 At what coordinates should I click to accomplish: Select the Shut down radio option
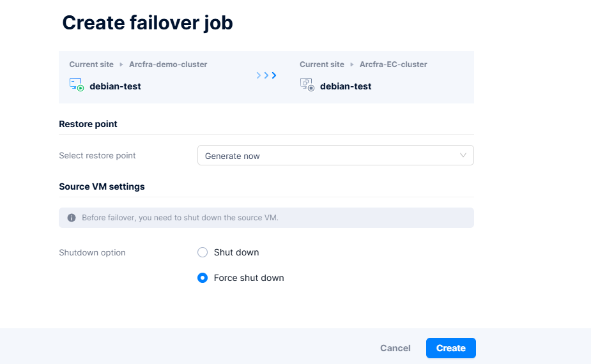(x=203, y=252)
